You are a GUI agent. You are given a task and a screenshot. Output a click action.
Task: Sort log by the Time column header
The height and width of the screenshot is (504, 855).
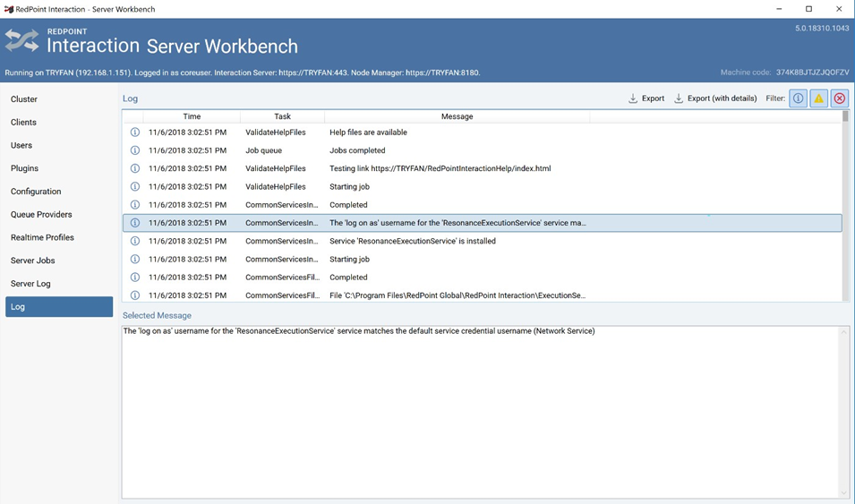[x=192, y=116]
